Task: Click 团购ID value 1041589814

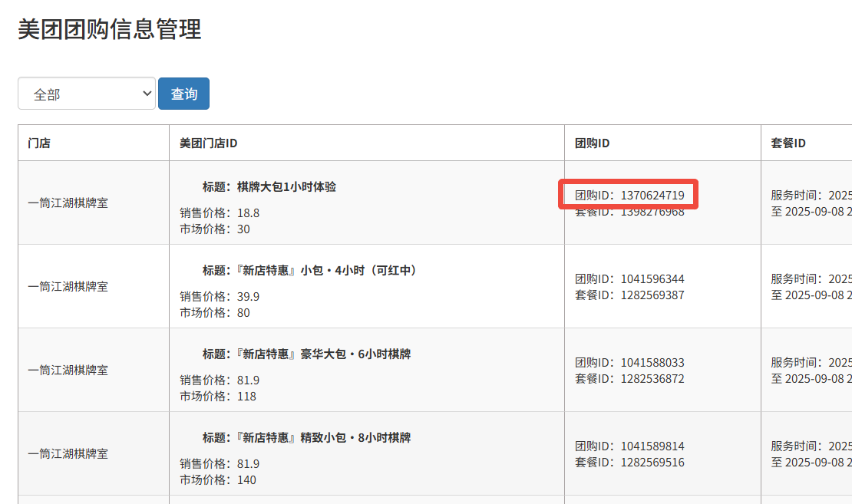Action: pyautogui.click(x=652, y=446)
